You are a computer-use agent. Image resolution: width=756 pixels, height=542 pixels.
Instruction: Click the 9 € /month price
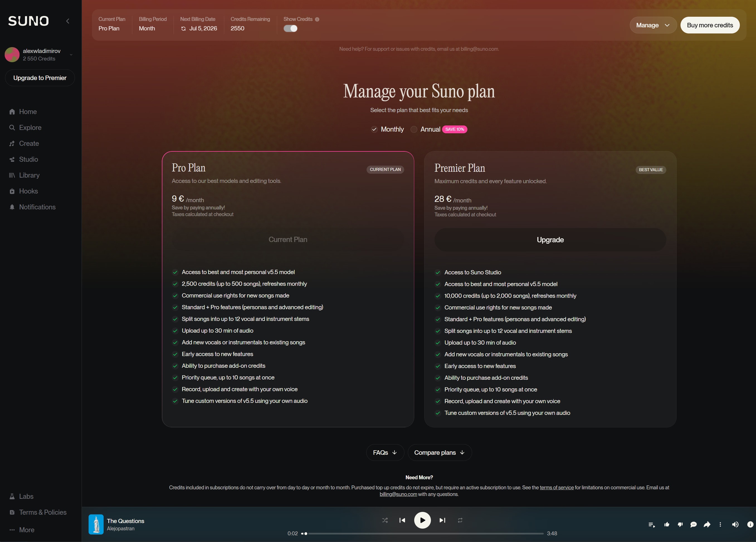(188, 199)
